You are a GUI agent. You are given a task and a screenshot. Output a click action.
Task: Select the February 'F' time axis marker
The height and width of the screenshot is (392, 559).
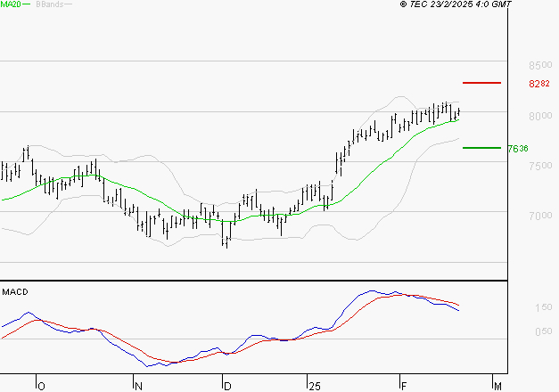tap(402, 385)
